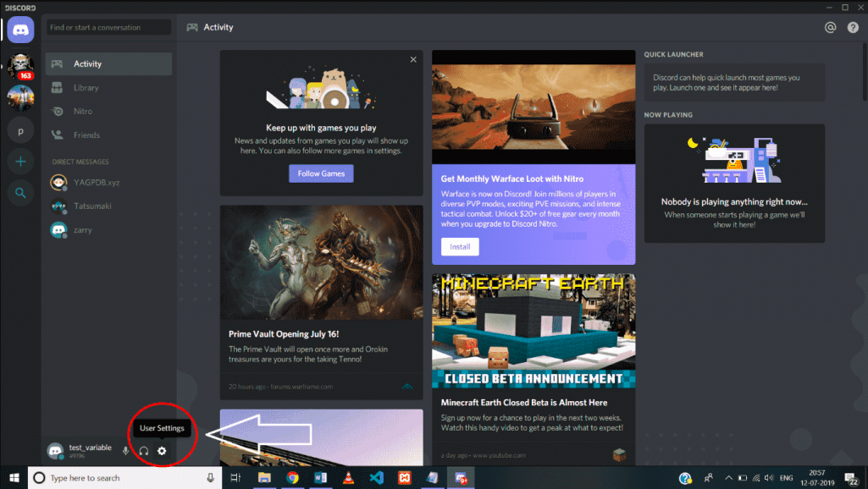Click the www.youtube.com source link
The image size is (868, 489).
499,455
